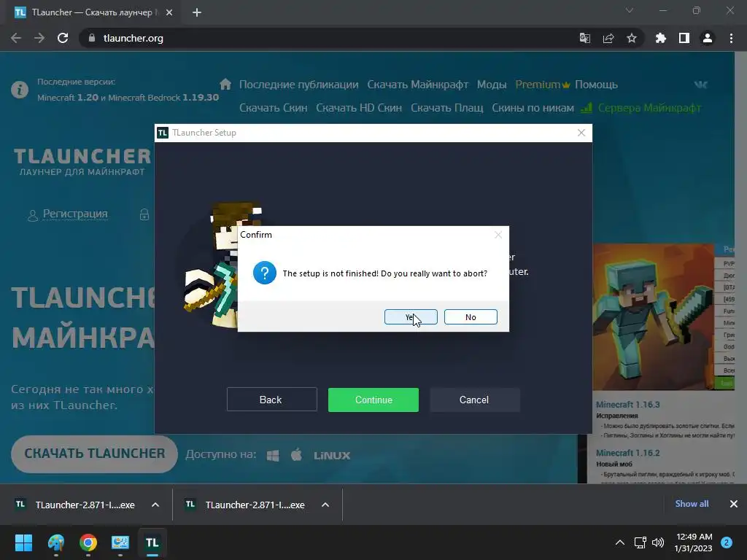Open the Control Panel taskbar icon
Viewport: 747px width, 560px height.
click(120, 542)
